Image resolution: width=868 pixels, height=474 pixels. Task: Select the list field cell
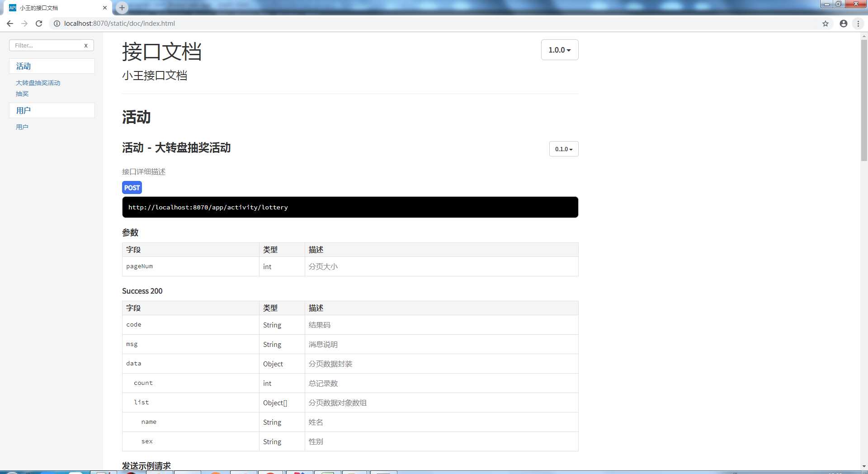191,403
